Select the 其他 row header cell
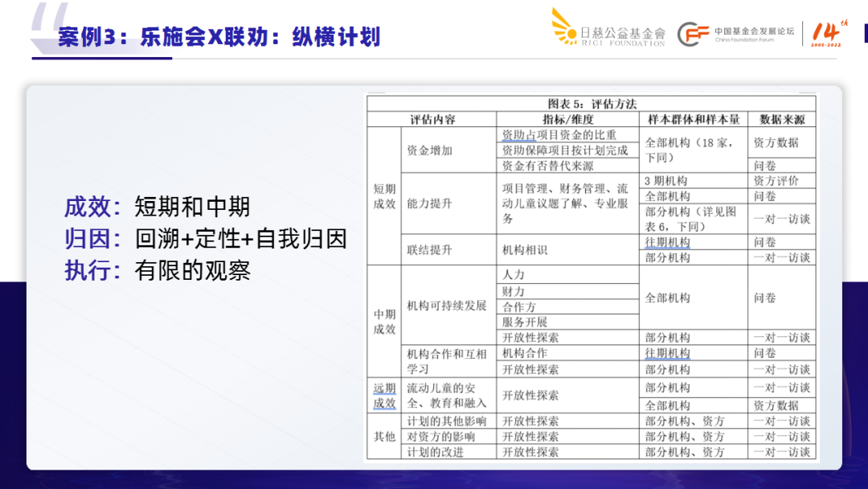The height and width of the screenshot is (489, 868). click(x=383, y=435)
